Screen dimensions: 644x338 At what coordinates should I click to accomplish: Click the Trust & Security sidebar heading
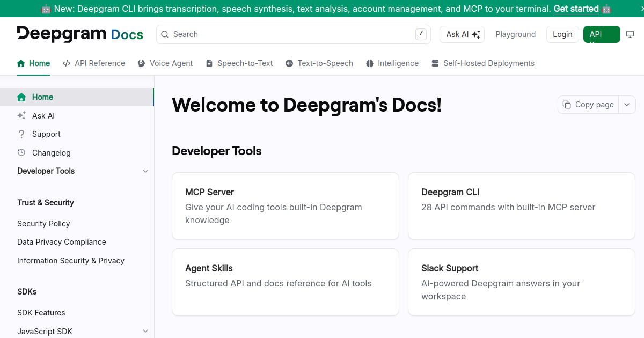coord(46,203)
